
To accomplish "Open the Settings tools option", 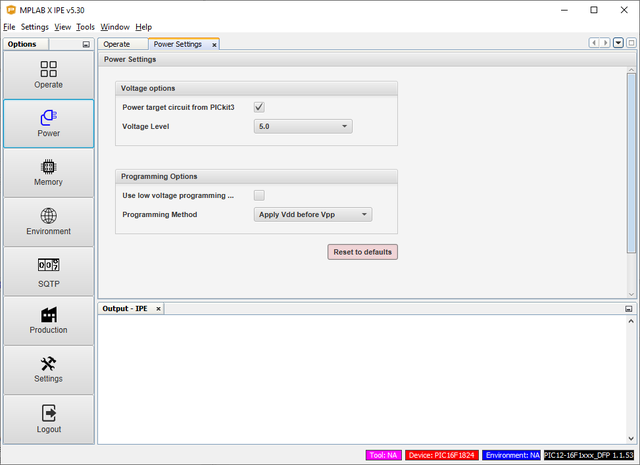I will (49, 370).
